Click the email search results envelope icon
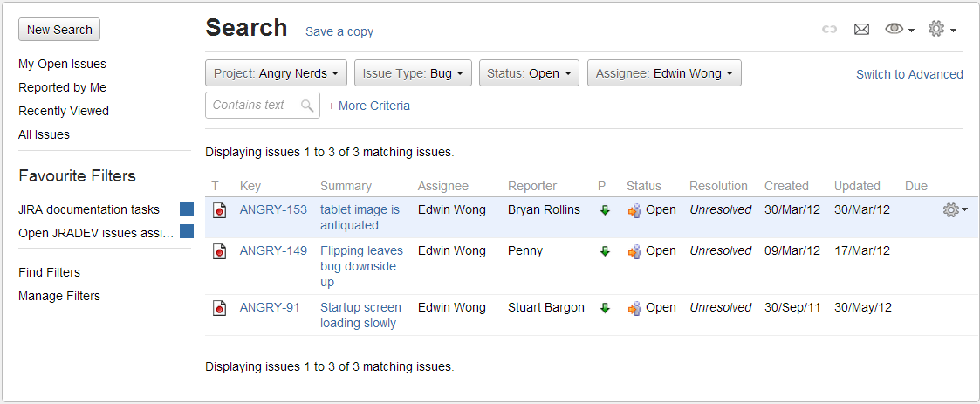 coord(861,30)
